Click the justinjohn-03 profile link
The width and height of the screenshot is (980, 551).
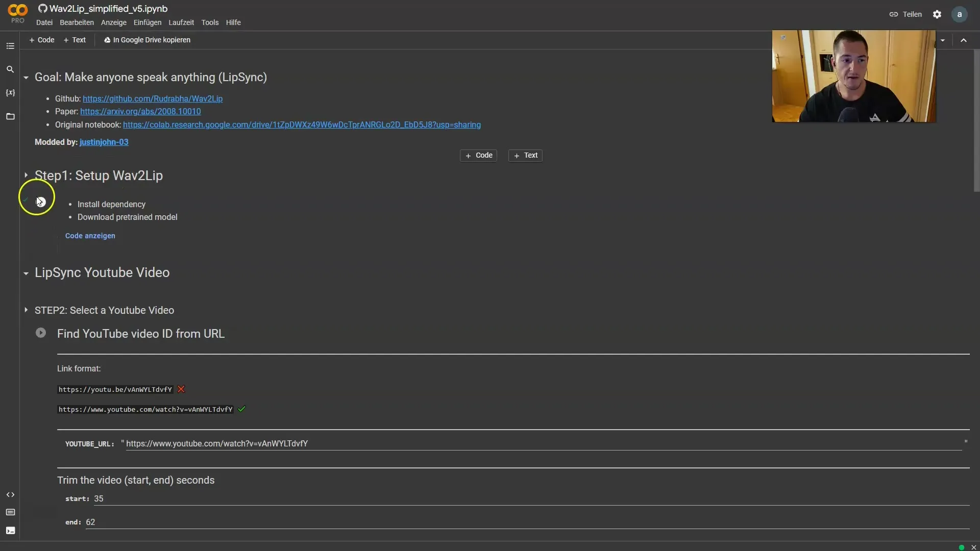pyautogui.click(x=104, y=142)
